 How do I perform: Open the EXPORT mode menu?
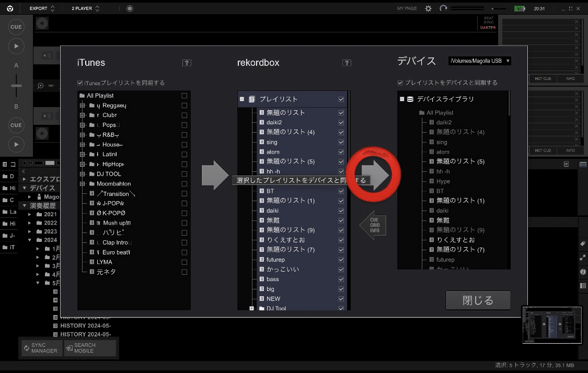pyautogui.click(x=42, y=8)
